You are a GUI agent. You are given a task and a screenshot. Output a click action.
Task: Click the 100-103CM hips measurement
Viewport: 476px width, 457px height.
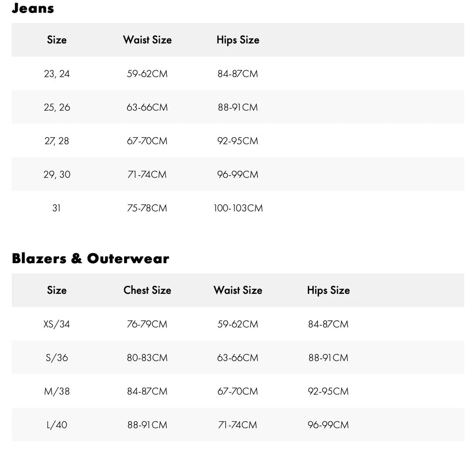238,208
